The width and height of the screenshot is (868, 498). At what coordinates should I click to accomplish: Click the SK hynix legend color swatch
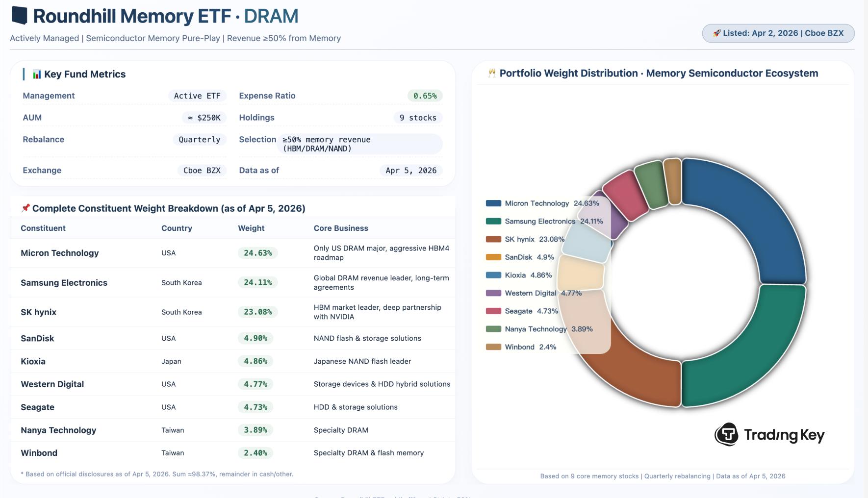(x=493, y=239)
